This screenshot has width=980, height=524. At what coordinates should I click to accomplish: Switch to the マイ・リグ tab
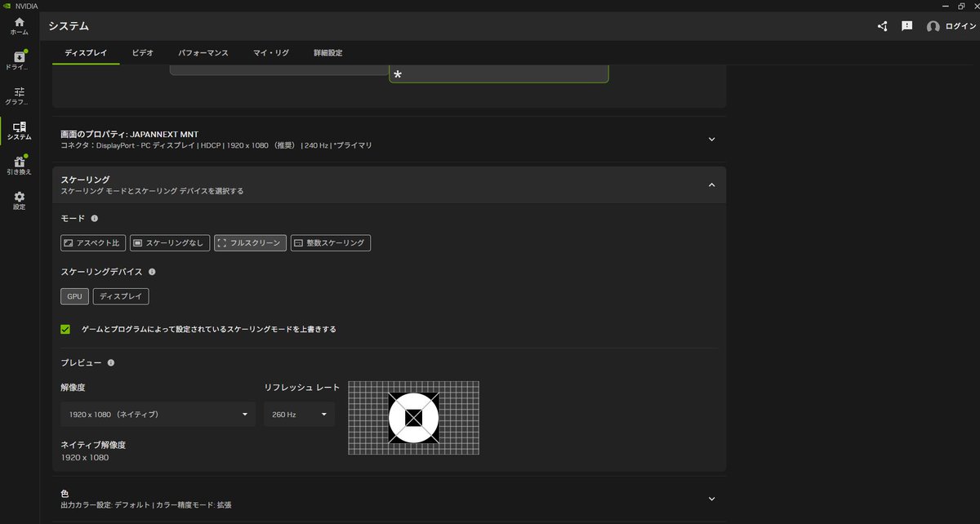271,52
